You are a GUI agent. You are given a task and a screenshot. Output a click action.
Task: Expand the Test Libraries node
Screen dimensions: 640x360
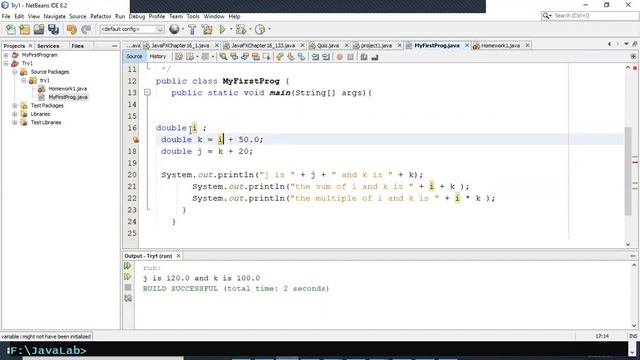point(15,122)
